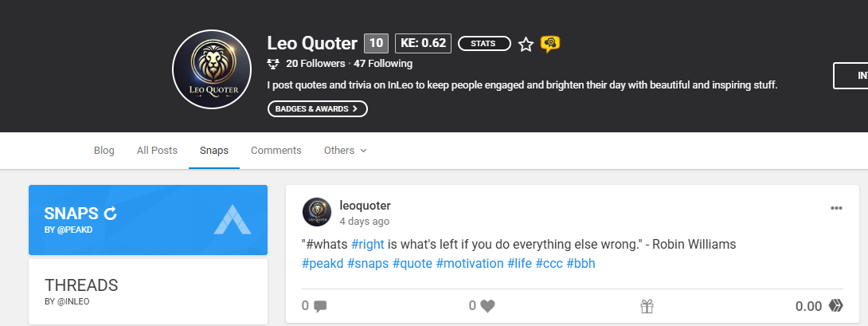Click the gift tip icon
Screen dimensions: 868x326
(647, 306)
